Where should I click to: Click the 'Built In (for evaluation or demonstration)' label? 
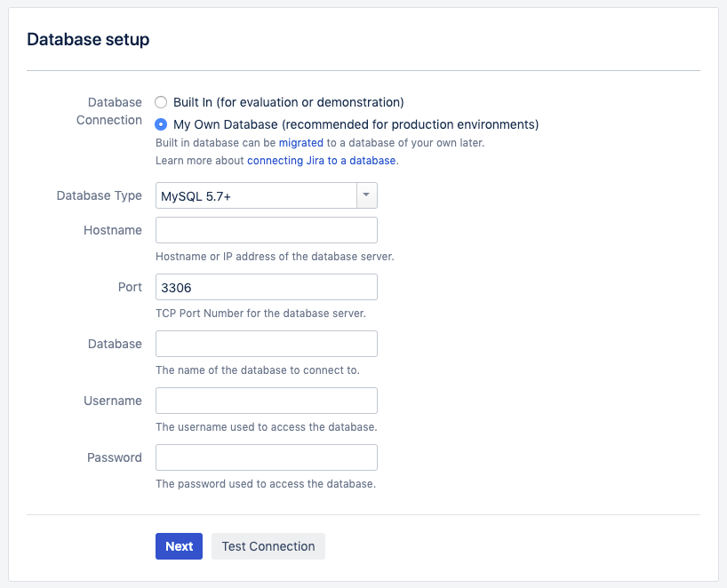point(288,102)
